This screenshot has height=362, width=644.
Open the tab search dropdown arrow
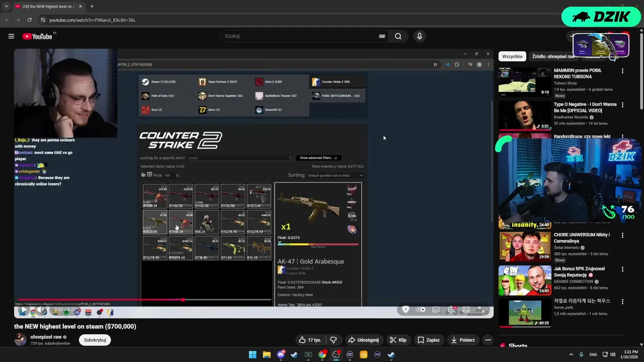[6, 7]
